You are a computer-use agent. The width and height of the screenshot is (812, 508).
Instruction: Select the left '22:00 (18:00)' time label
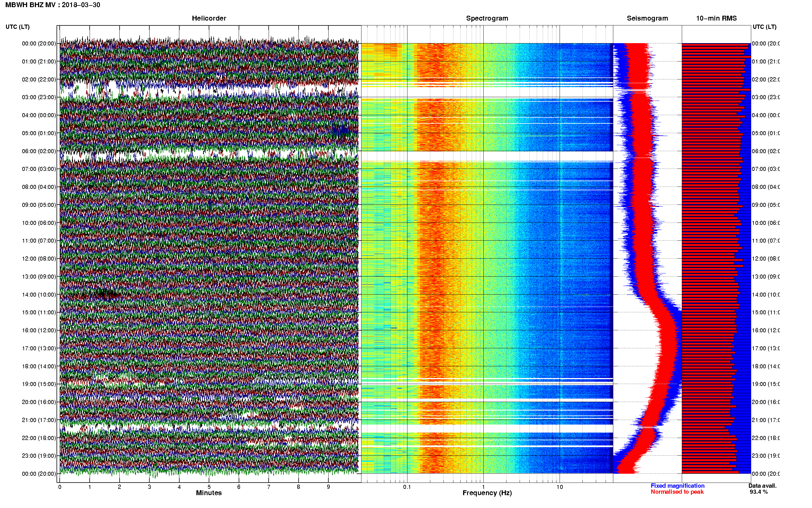39,438
